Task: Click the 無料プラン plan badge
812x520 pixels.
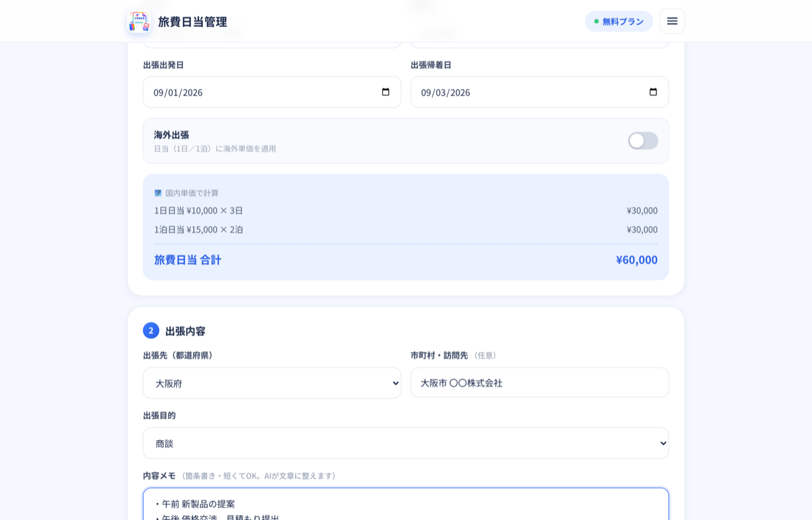Action: coord(618,21)
